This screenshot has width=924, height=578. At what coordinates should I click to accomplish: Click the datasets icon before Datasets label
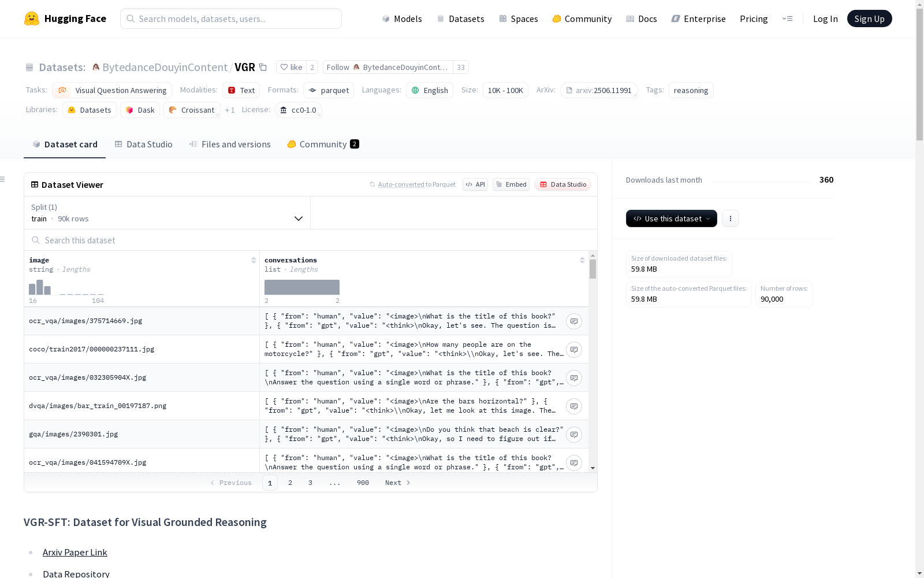(x=29, y=68)
